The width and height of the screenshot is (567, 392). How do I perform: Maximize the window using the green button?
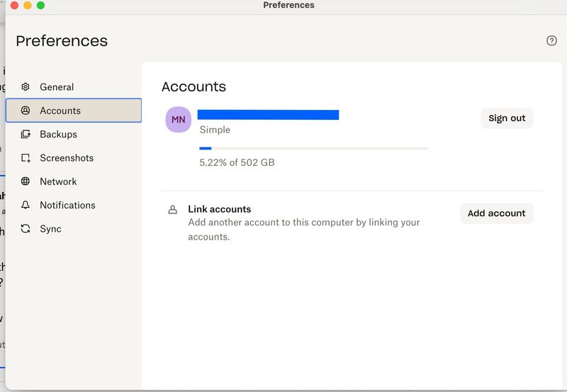41,5
